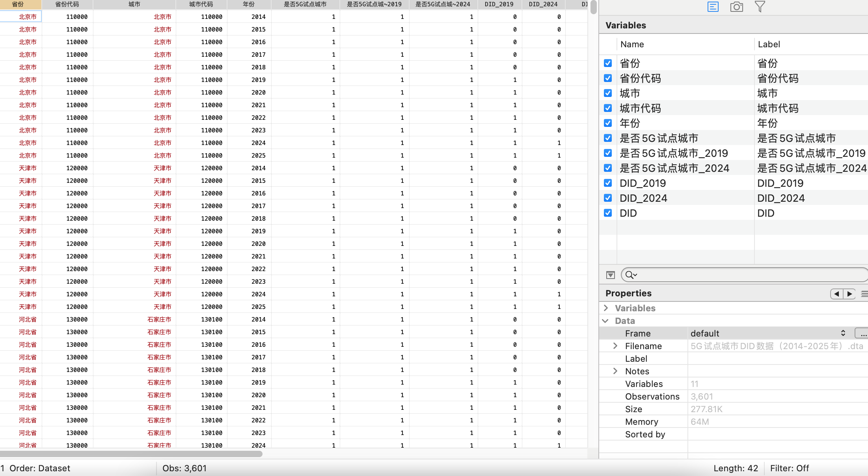Click the properties/variables panel icon in toolbar

[x=713, y=7]
